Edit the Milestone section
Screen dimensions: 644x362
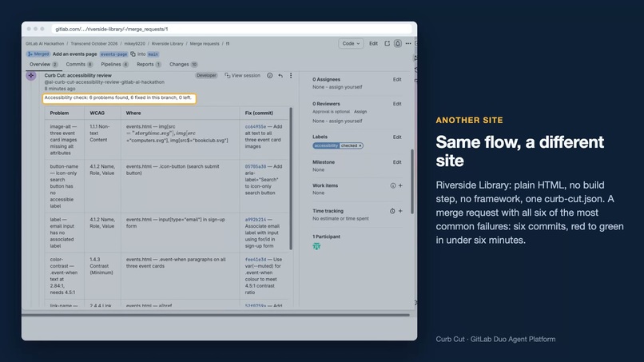tap(397, 162)
